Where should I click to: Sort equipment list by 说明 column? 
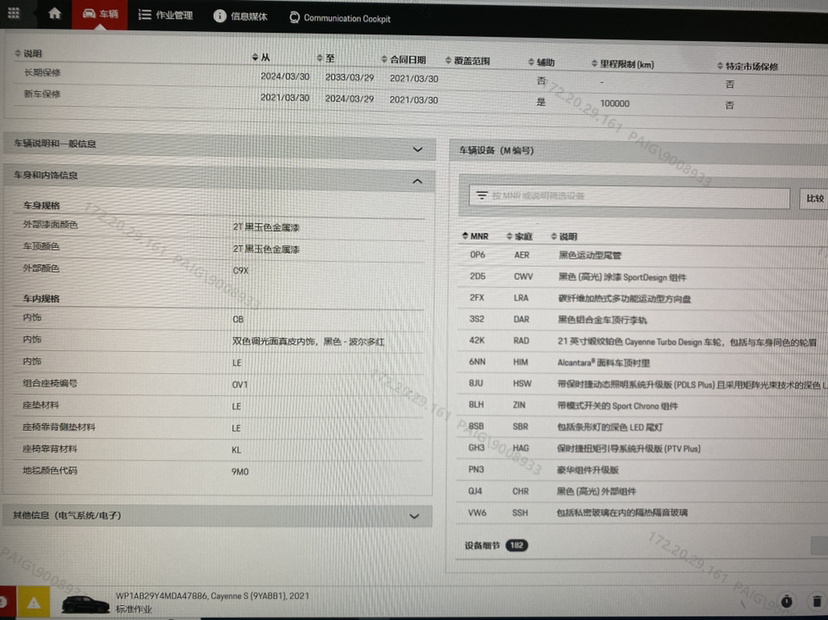(564, 237)
